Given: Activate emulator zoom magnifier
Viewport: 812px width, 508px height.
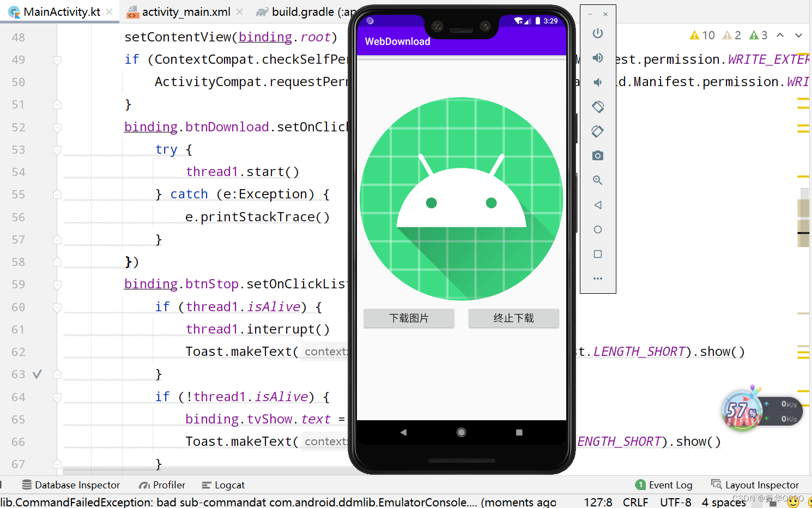Looking at the screenshot, I should [x=598, y=180].
